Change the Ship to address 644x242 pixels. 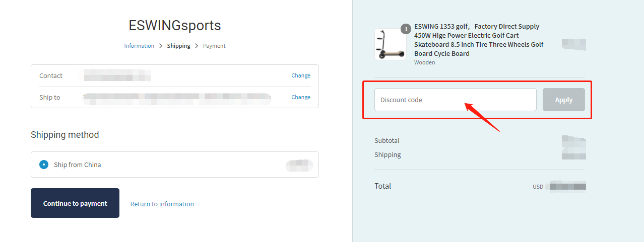(x=301, y=97)
